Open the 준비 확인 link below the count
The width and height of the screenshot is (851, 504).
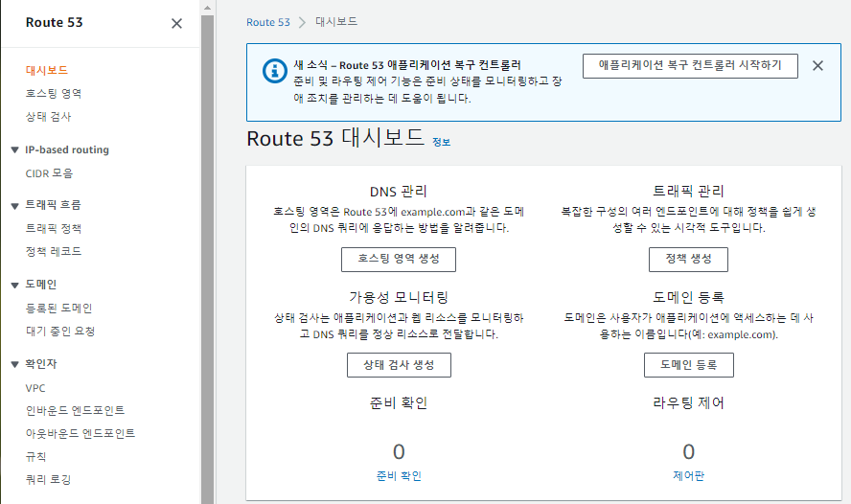[399, 476]
